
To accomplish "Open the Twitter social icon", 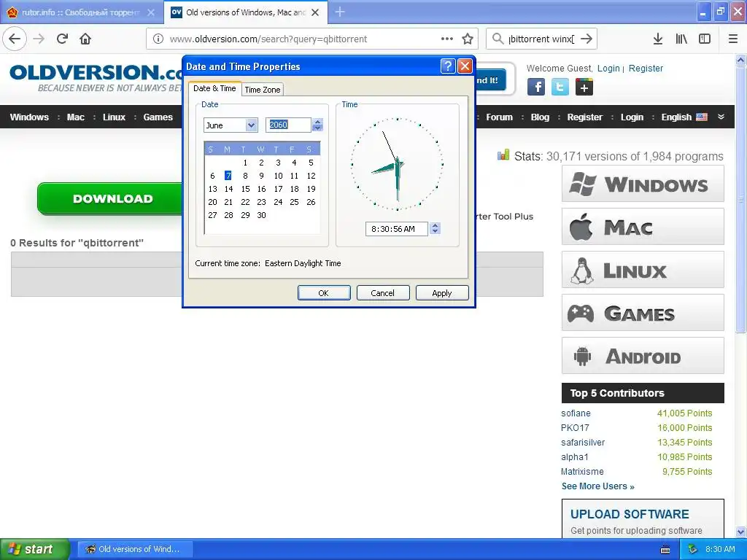I will click(x=560, y=87).
